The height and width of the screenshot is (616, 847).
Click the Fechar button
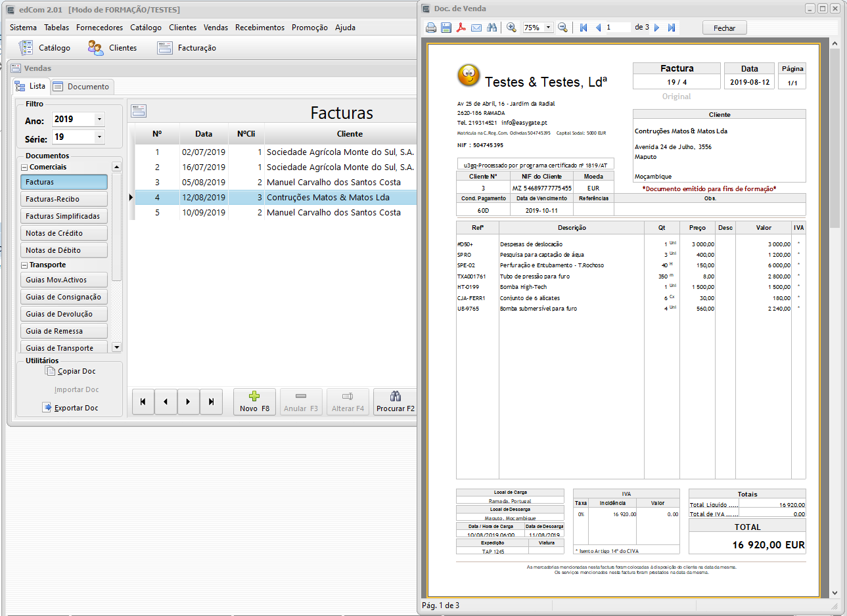coord(724,28)
